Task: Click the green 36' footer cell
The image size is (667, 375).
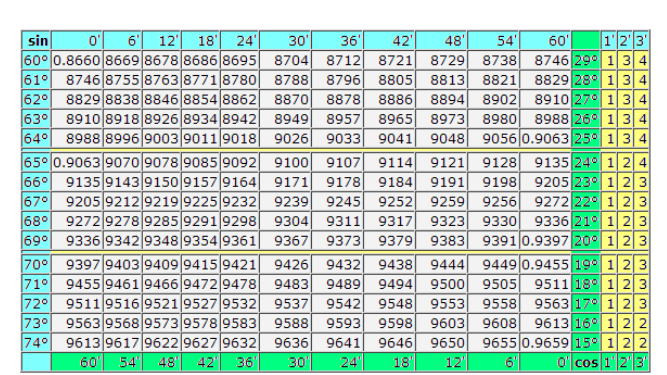Action: tap(240, 362)
